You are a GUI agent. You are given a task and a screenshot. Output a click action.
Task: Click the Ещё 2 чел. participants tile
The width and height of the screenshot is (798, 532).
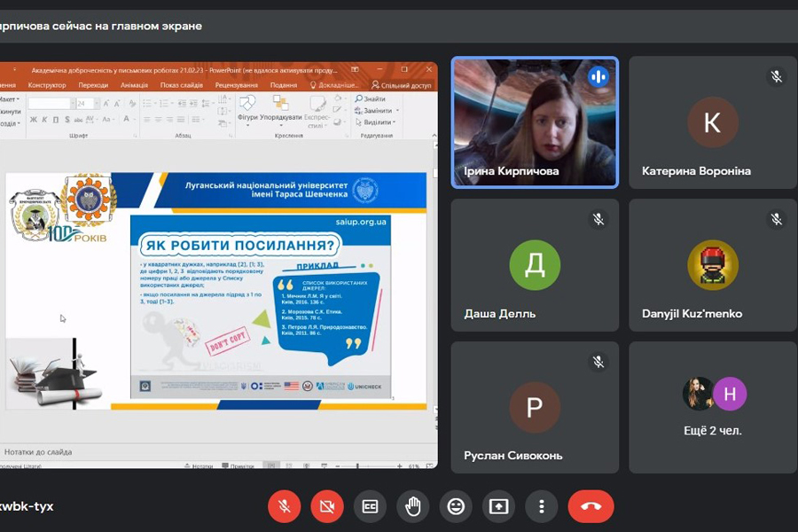(713, 408)
